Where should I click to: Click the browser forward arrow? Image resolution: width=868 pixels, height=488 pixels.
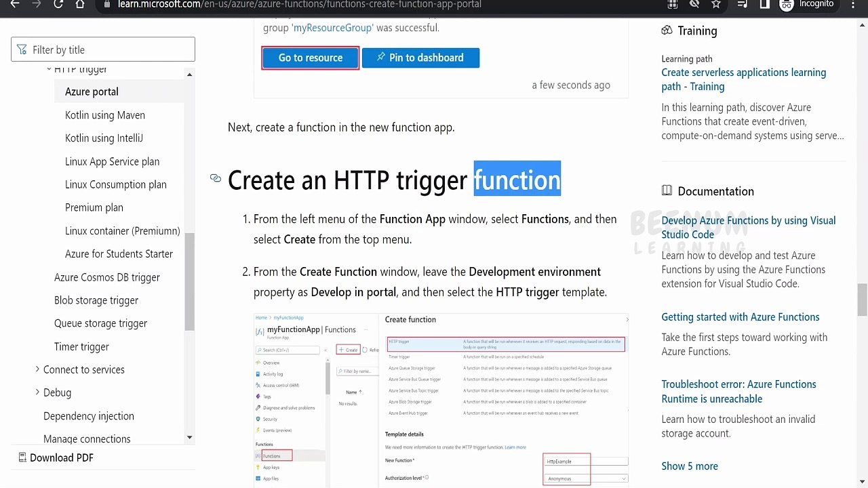point(37,4)
